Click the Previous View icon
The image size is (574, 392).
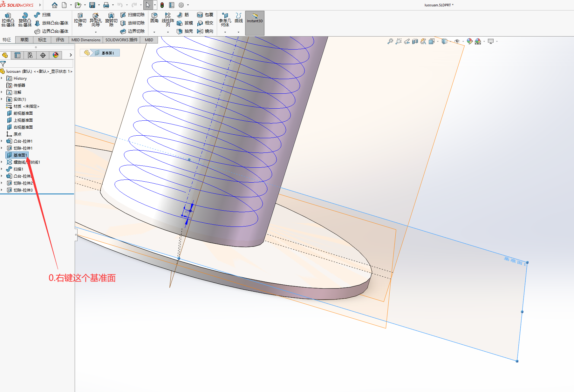(x=407, y=41)
